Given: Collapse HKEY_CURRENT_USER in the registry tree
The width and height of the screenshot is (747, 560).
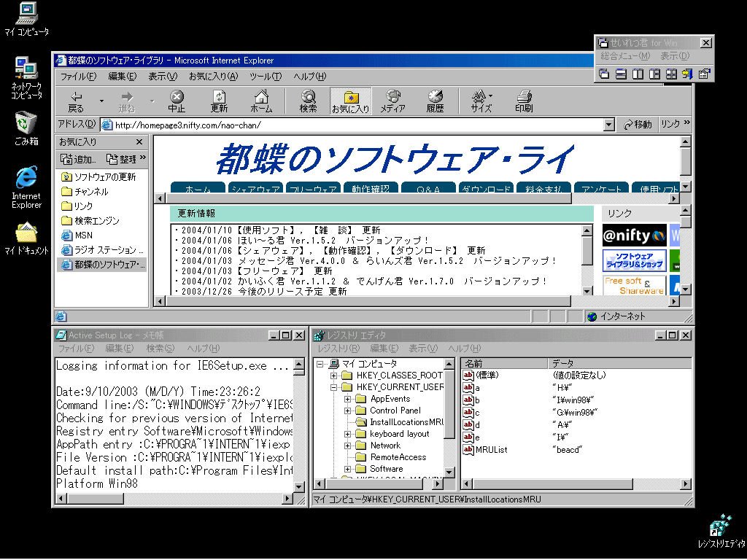Looking at the screenshot, I should 334,387.
